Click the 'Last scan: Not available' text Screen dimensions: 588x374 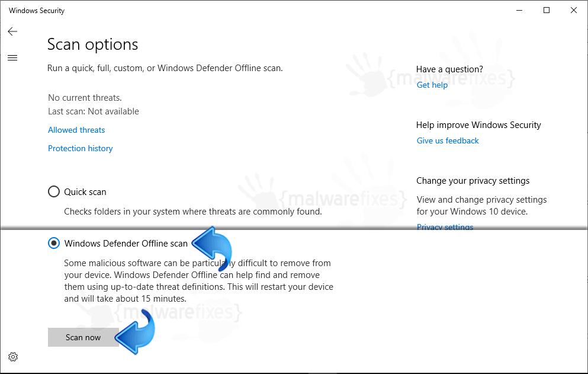(94, 111)
